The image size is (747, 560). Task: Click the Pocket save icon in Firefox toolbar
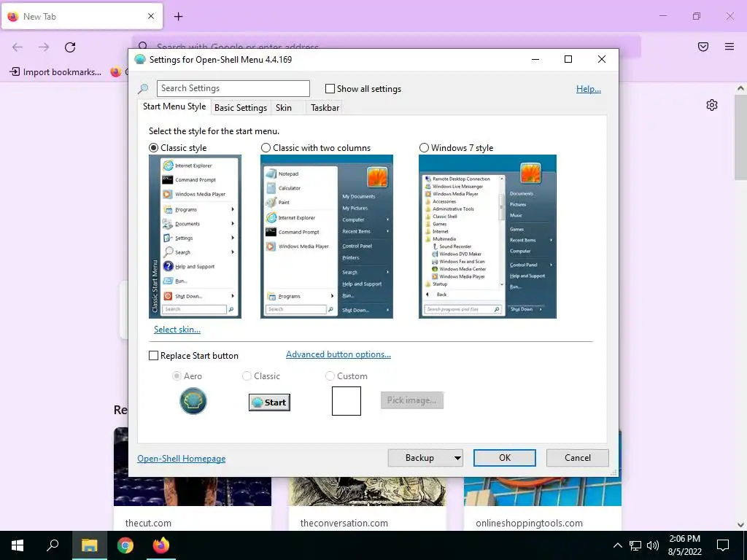coord(703,47)
